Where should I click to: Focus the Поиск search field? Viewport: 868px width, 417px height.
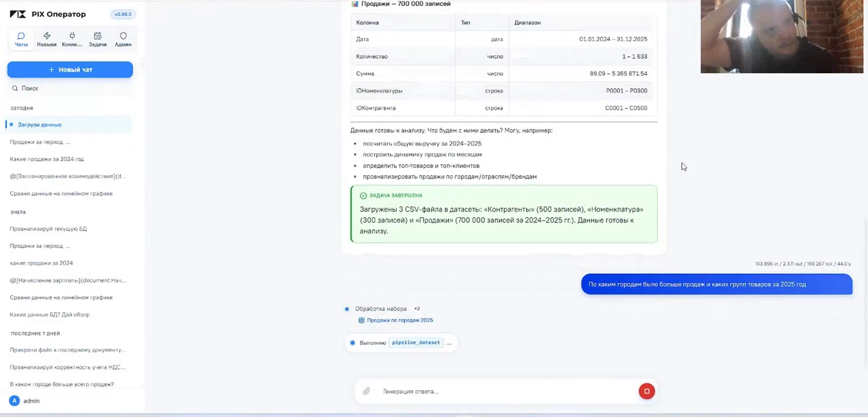point(70,88)
